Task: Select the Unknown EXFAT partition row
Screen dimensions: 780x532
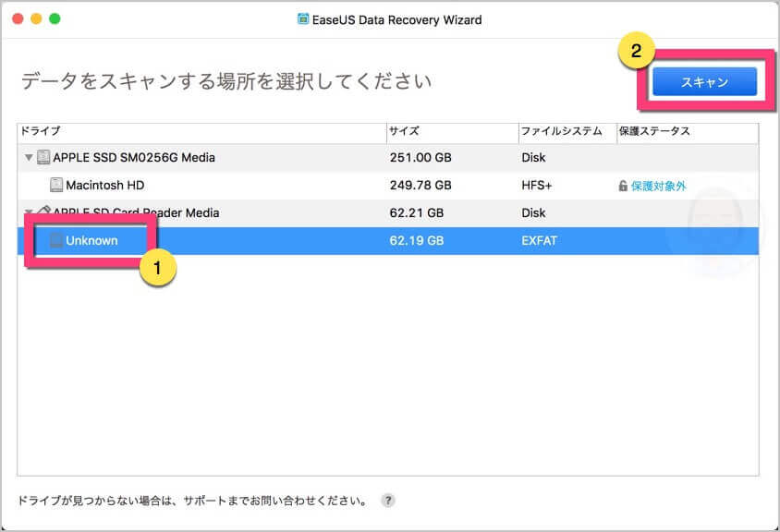Action: (388, 241)
